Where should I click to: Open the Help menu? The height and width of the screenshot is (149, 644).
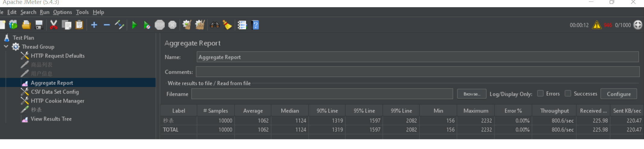pos(98,12)
